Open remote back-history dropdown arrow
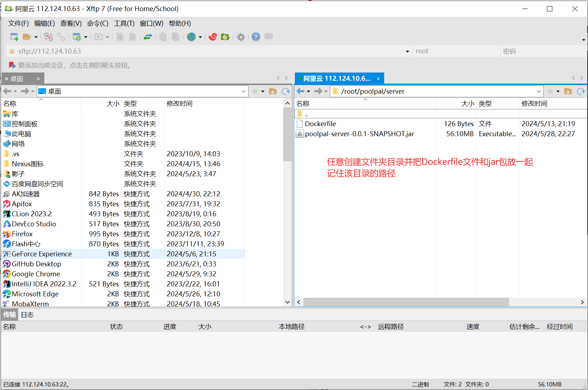 coord(309,92)
